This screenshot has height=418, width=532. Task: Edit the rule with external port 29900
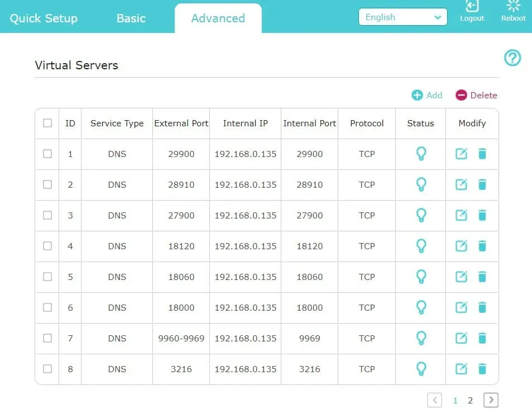click(461, 154)
